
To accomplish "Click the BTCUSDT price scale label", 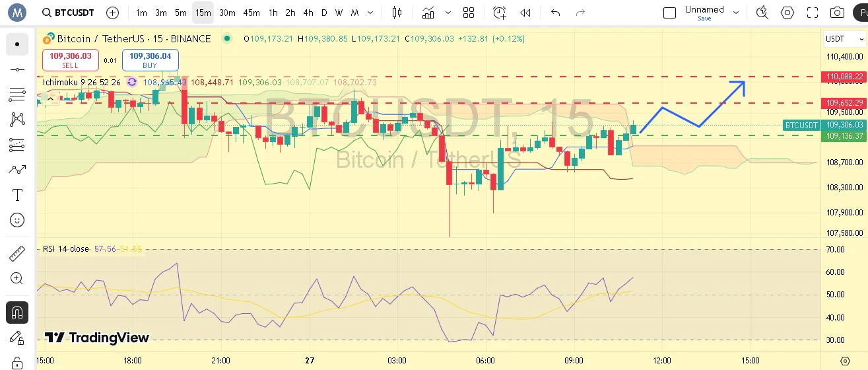I will [801, 125].
